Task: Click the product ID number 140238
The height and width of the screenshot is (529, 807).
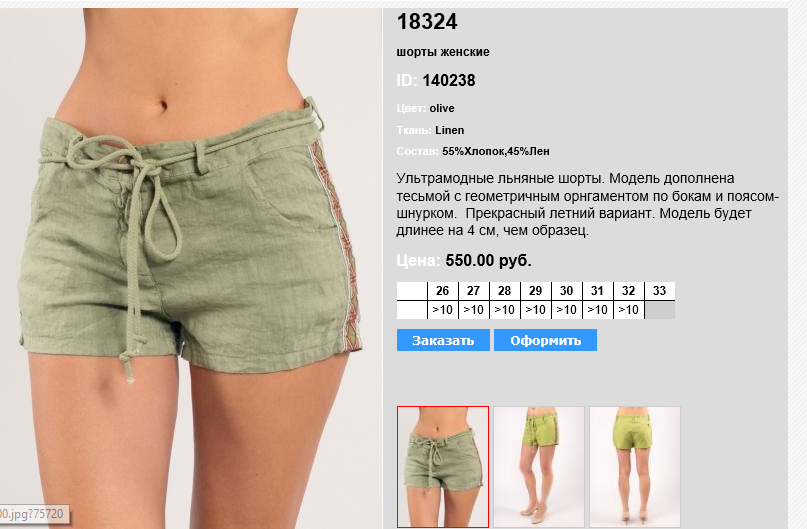Action: (449, 80)
